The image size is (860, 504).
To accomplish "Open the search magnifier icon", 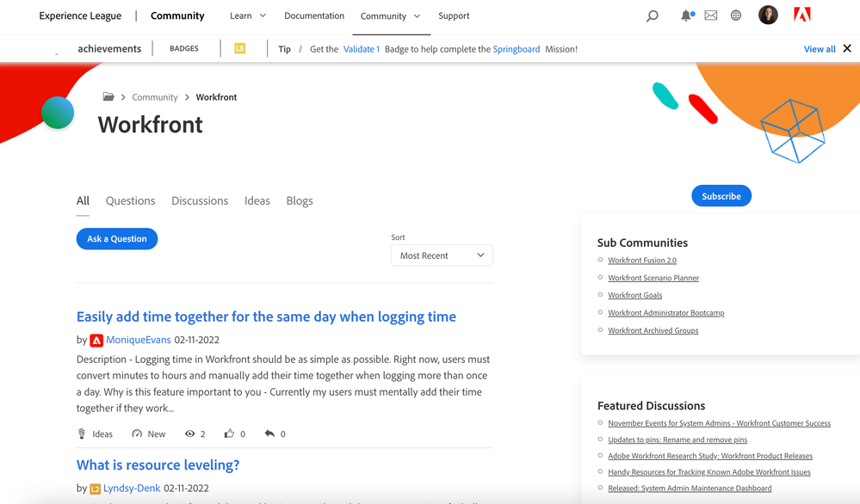I will pos(653,15).
